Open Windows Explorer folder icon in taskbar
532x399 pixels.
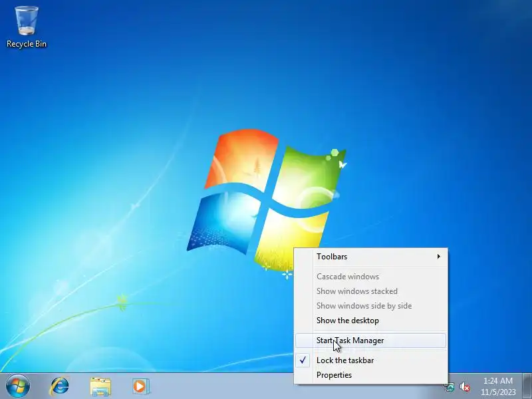point(100,386)
